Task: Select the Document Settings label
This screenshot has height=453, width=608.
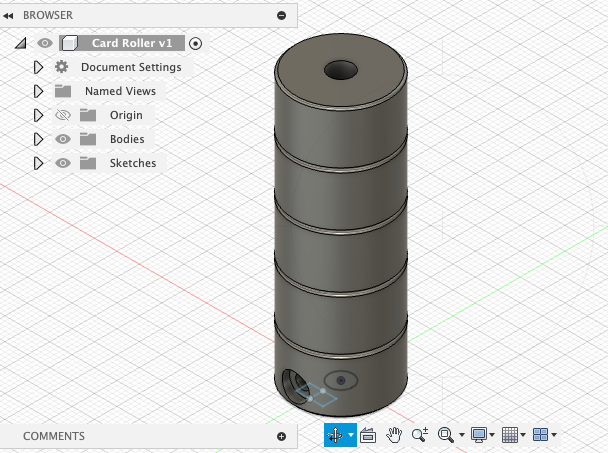Action: coord(131,67)
